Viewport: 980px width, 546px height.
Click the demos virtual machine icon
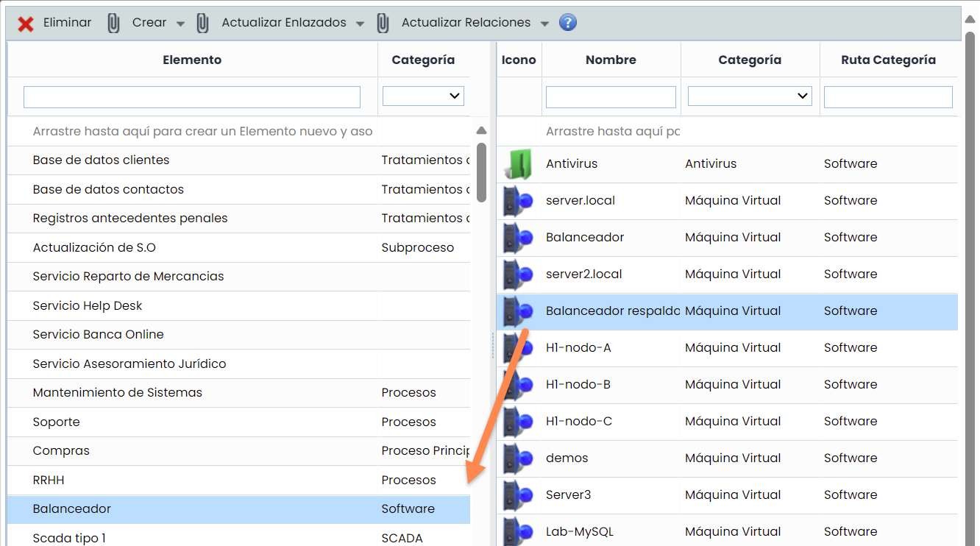coord(518,458)
